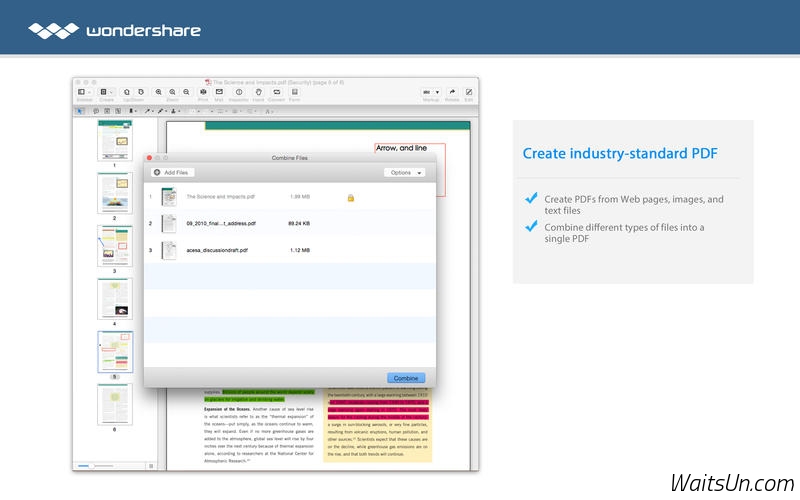
Task: Click the Convert toolbar icon
Action: [x=277, y=92]
